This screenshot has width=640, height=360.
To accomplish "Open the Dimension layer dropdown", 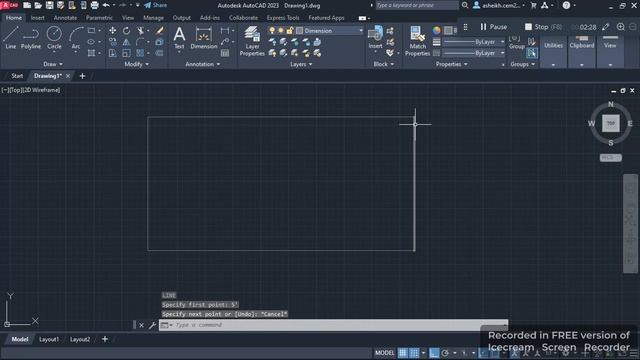I will click(x=361, y=31).
